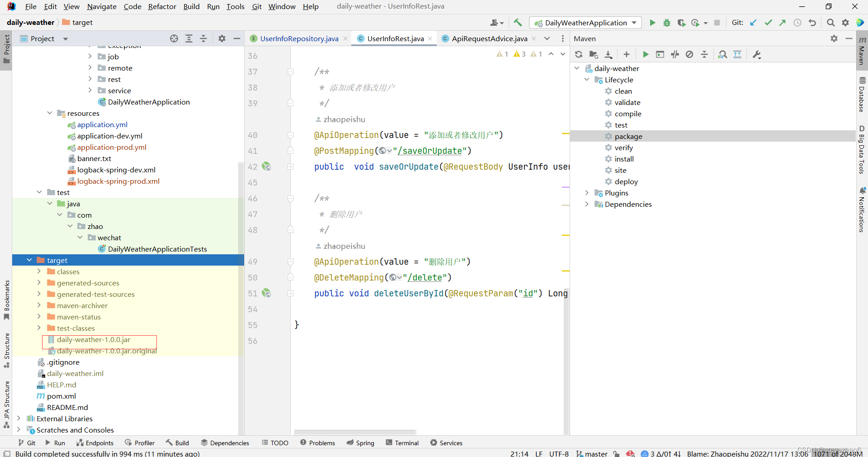Viewport: 868px width, 457px height.
Task: Click the memory usage indicator
Action: 838,453
